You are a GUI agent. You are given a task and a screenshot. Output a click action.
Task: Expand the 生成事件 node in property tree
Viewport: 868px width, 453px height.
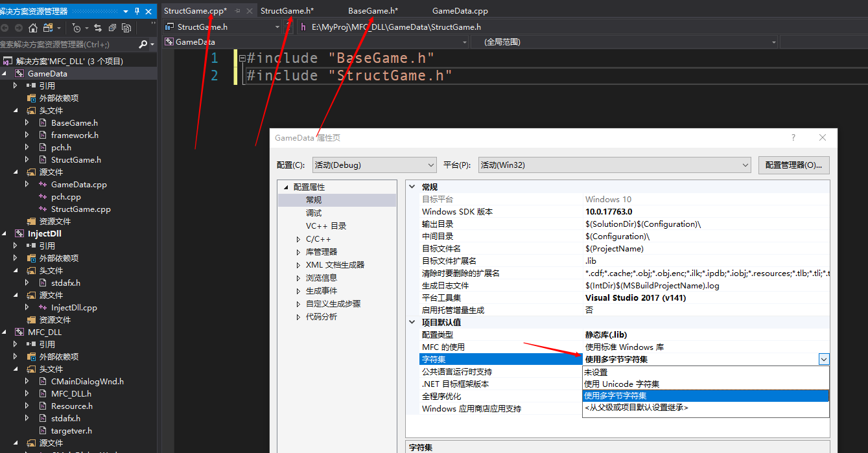298,291
